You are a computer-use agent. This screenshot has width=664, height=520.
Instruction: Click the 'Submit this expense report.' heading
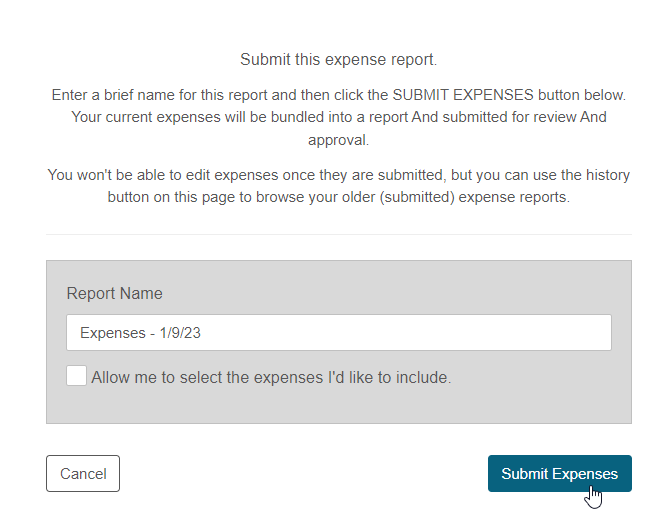pos(338,59)
